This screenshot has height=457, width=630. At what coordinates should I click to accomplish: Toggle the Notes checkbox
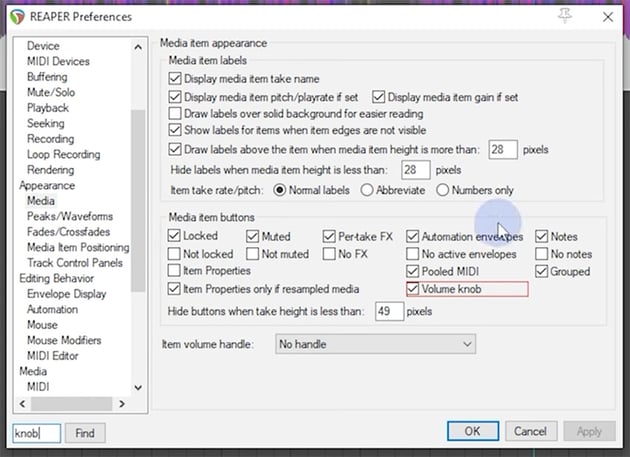coord(542,236)
